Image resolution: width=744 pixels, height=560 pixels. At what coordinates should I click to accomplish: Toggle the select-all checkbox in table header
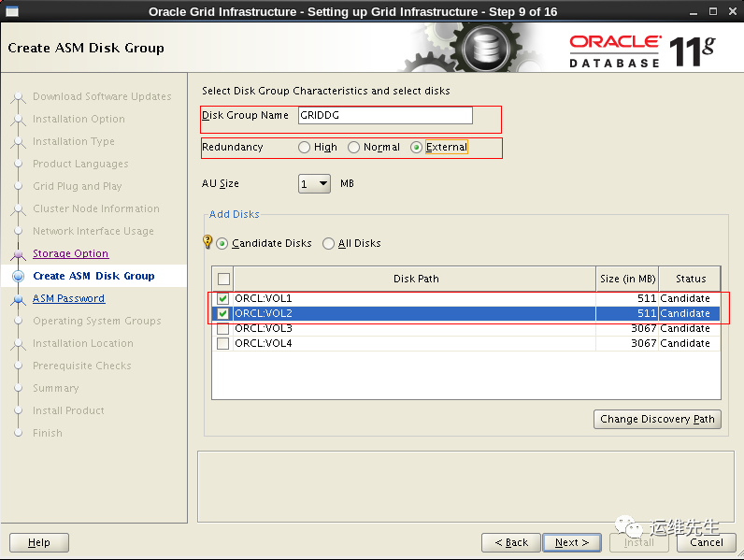click(223, 279)
